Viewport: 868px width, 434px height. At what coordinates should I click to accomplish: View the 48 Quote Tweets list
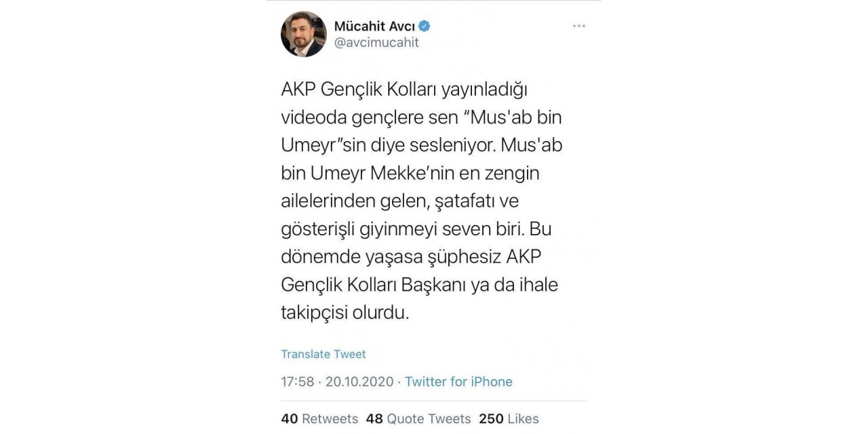[x=418, y=418]
